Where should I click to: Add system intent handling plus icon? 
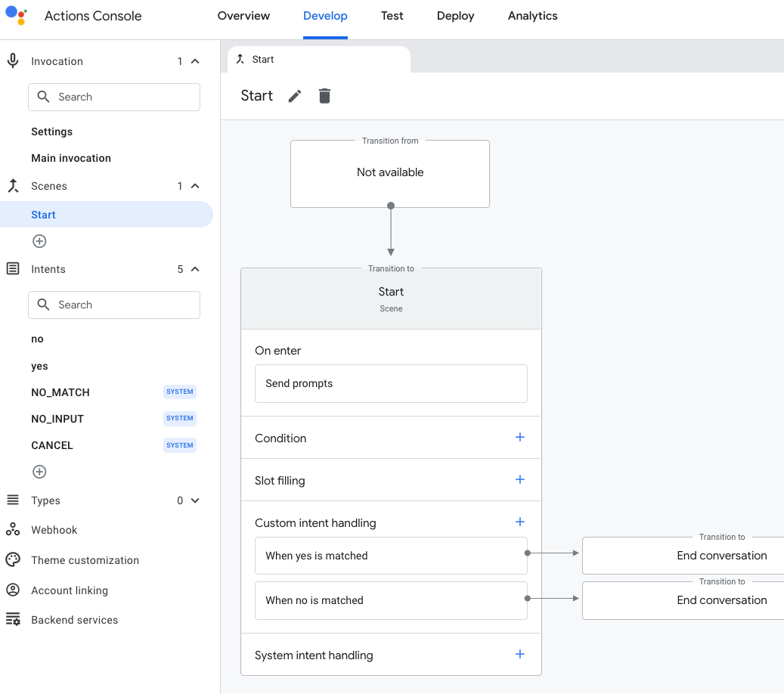click(x=519, y=655)
